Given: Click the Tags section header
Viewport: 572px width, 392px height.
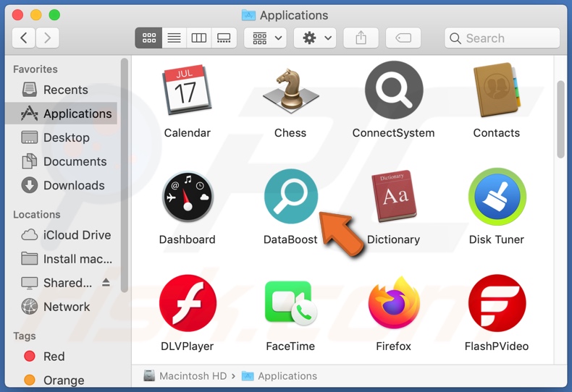Looking at the screenshot, I should click(x=25, y=336).
